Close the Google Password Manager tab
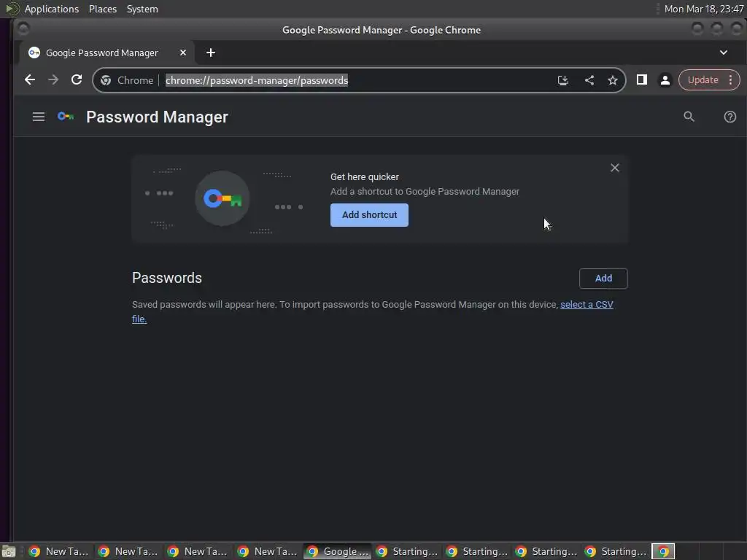 tap(183, 52)
